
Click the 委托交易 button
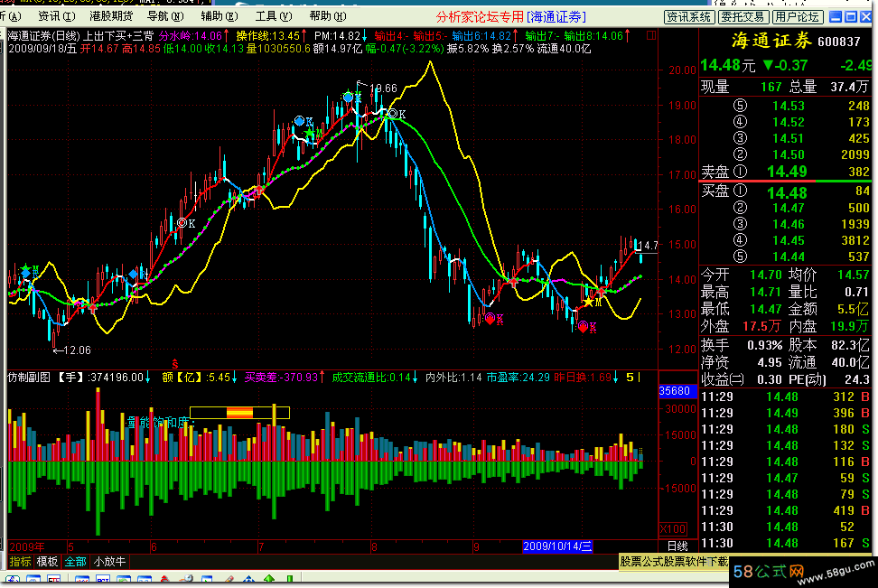pyautogui.click(x=743, y=17)
